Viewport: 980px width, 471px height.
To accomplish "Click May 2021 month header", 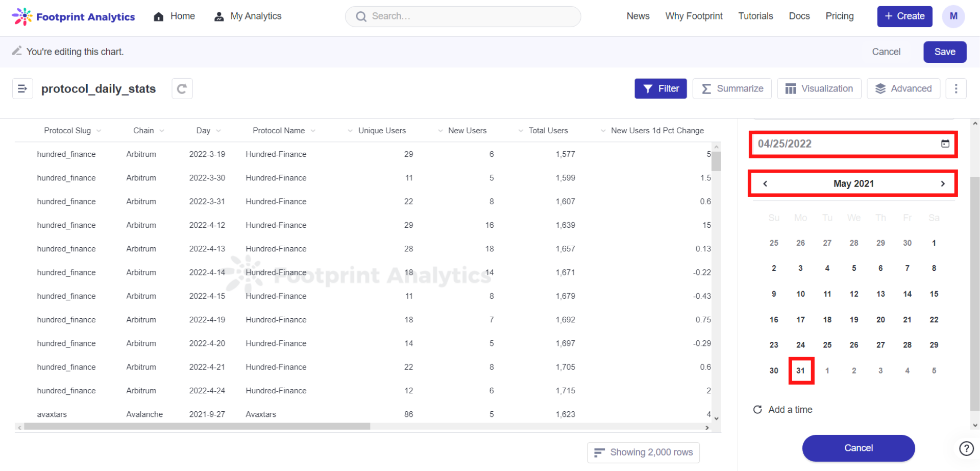I will pyautogui.click(x=853, y=183).
